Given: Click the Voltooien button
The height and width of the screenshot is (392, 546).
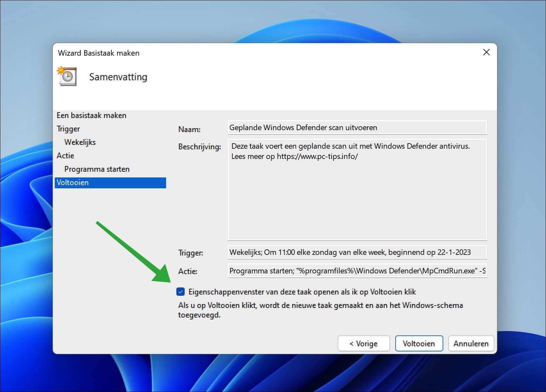Looking at the screenshot, I should [419, 343].
